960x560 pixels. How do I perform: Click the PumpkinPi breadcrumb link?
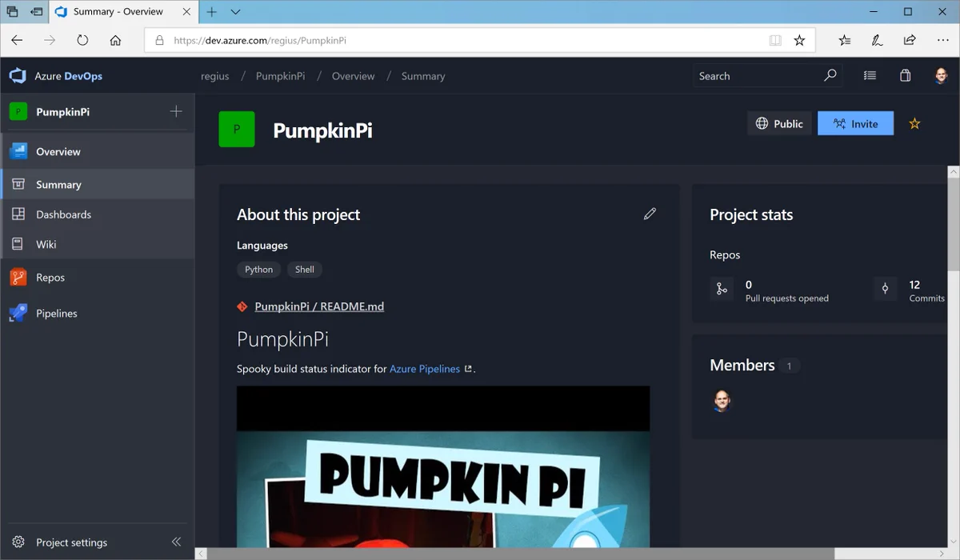[x=280, y=76]
